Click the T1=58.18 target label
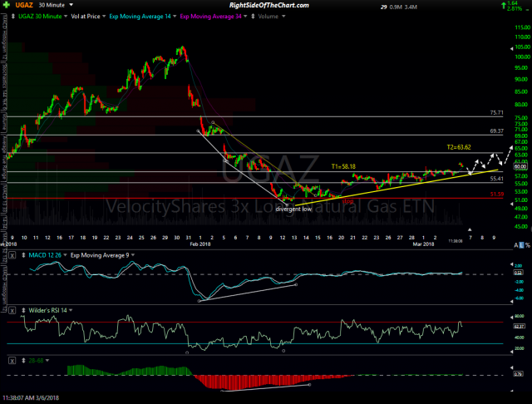The width and height of the screenshot is (532, 404). tap(342, 166)
